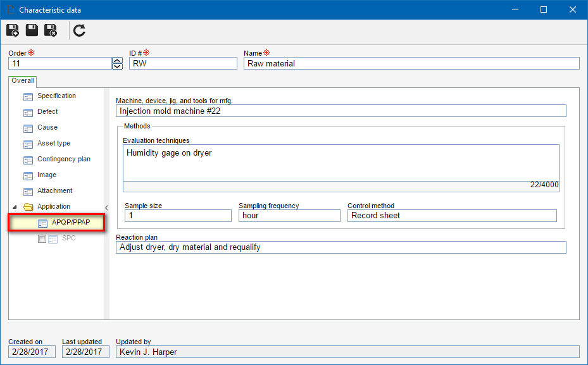Click the Asset type form icon

[28, 145]
